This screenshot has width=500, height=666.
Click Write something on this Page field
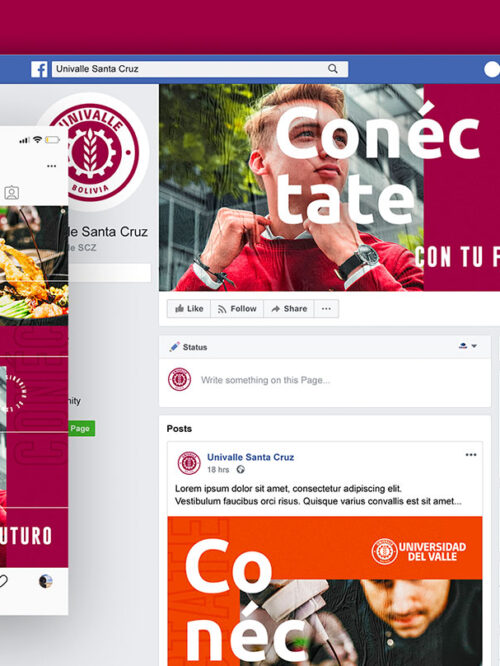266,380
